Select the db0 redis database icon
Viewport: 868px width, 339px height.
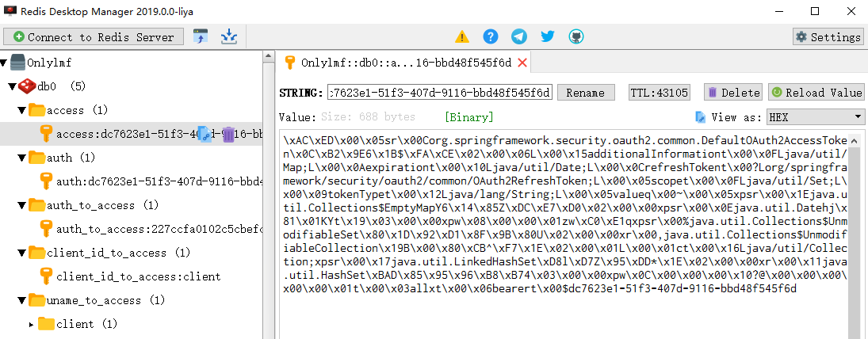pyautogui.click(x=27, y=86)
